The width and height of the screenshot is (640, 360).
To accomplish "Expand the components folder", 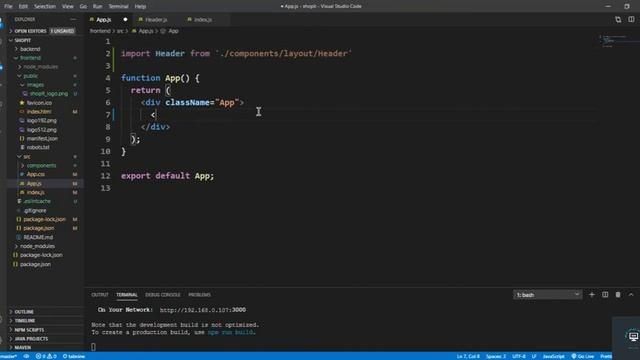I will 45,165.
